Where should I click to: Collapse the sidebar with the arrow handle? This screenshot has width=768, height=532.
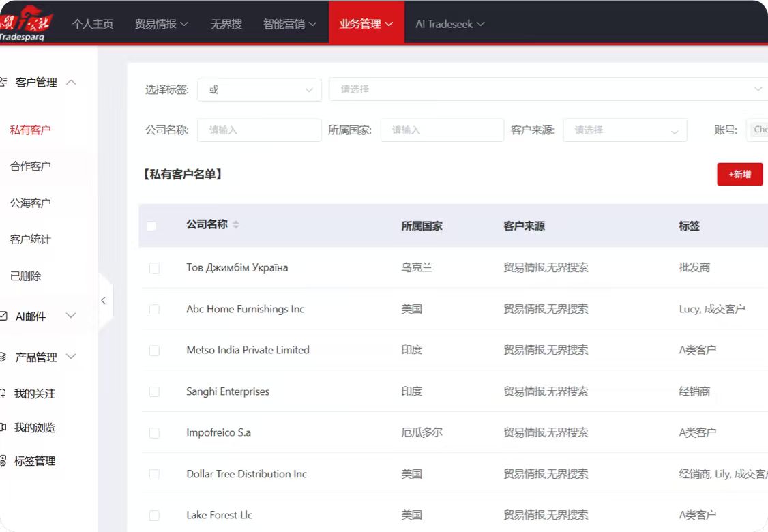pos(104,300)
